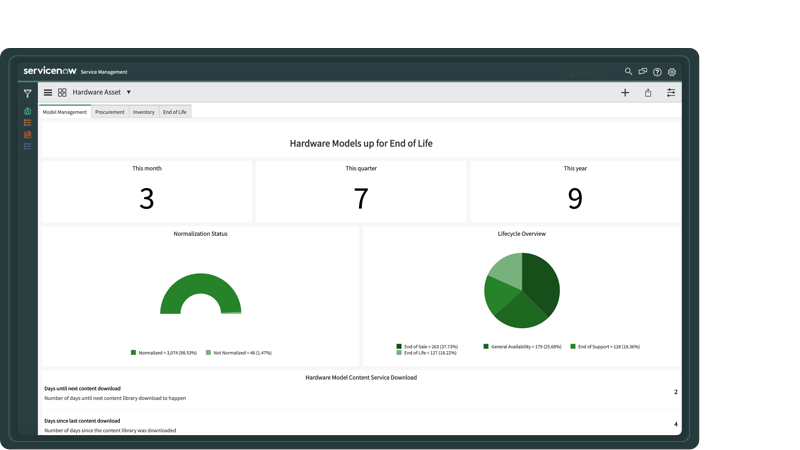Open the Connect chat icon
This screenshot has height=450, width=800.
pyautogui.click(x=643, y=71)
